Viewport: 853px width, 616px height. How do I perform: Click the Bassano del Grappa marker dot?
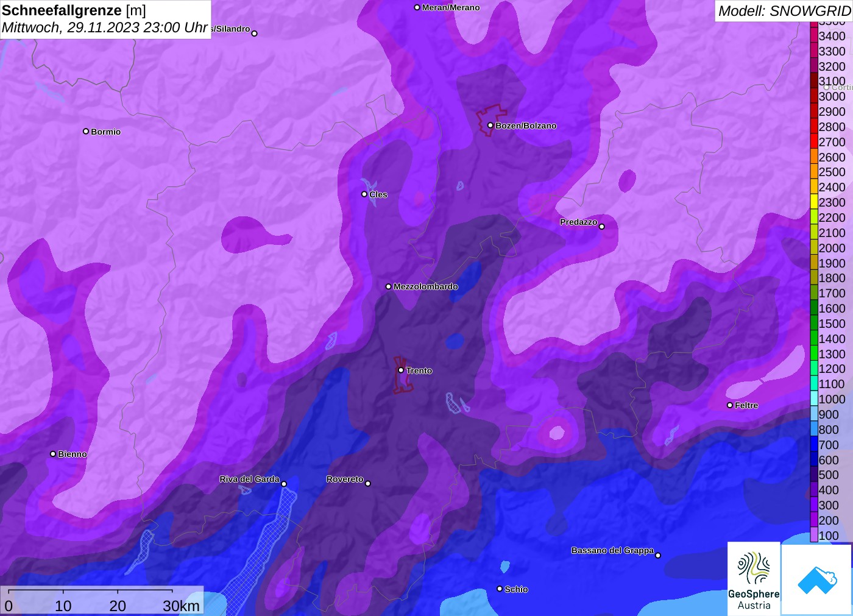(x=658, y=555)
